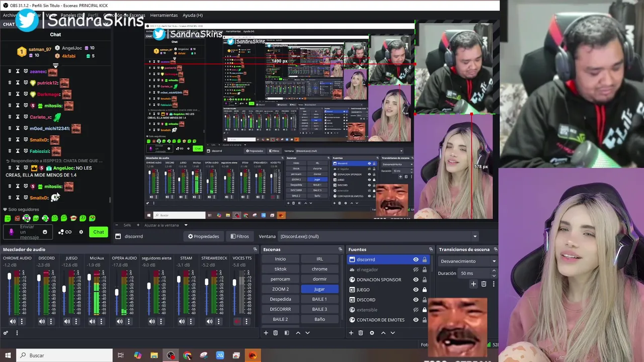The width and height of the screenshot is (644, 362).
Task: Undock the Fuentes panel
Action: tap(431, 249)
